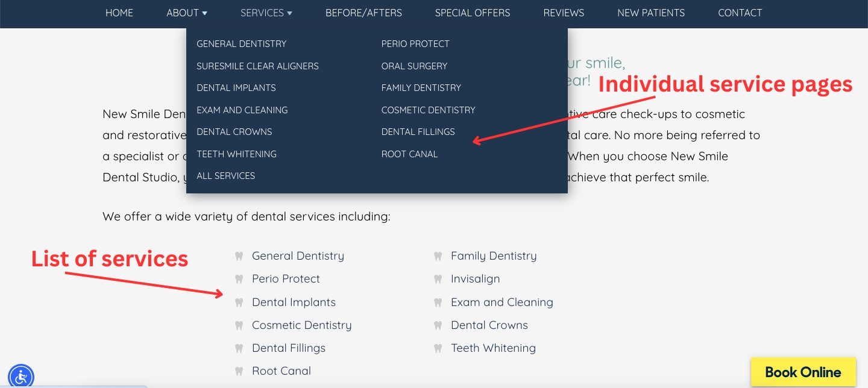Select HOME in the navigation bar

pyautogui.click(x=119, y=13)
